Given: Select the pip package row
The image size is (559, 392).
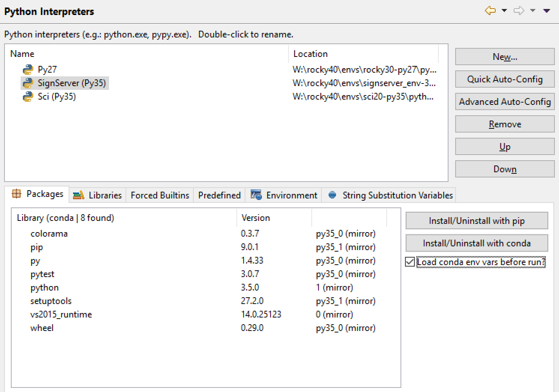Looking at the screenshot, I should (x=206, y=247).
